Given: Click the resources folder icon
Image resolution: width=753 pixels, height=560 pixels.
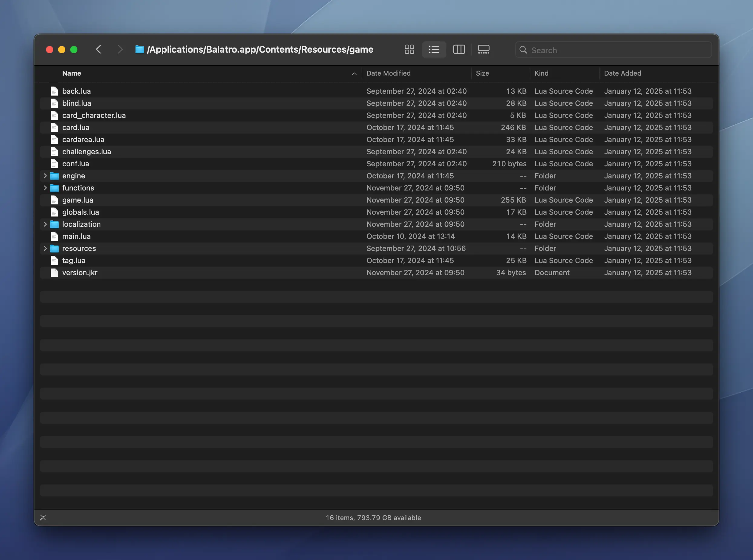Looking at the screenshot, I should click(x=54, y=249).
